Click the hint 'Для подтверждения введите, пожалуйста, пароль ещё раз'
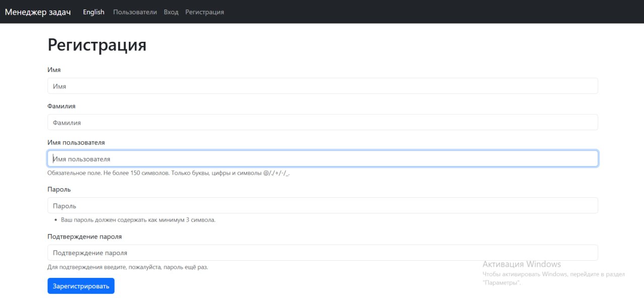644x302 pixels. pyautogui.click(x=127, y=267)
